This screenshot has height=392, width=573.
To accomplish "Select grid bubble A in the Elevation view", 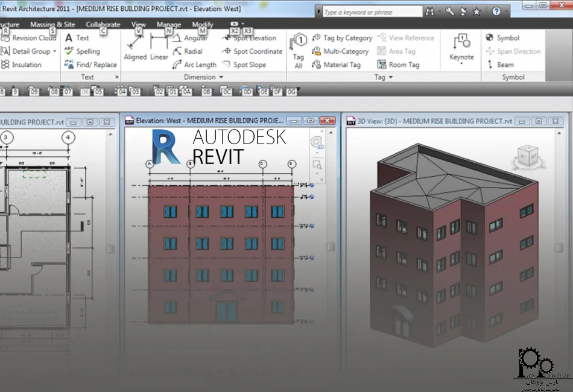I will click(150, 164).
